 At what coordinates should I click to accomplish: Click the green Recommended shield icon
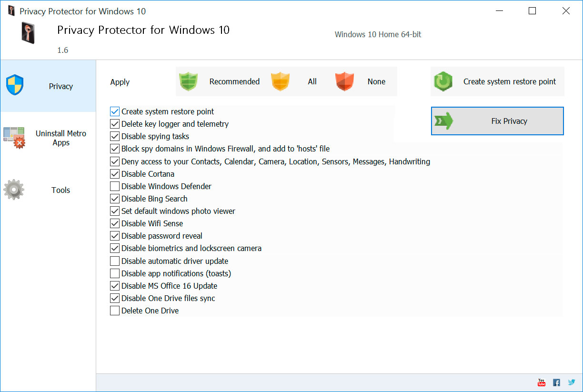pyautogui.click(x=188, y=81)
